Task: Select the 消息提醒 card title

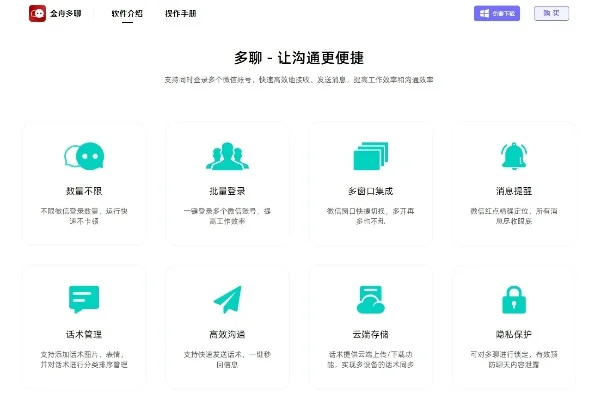Action: 514,191
